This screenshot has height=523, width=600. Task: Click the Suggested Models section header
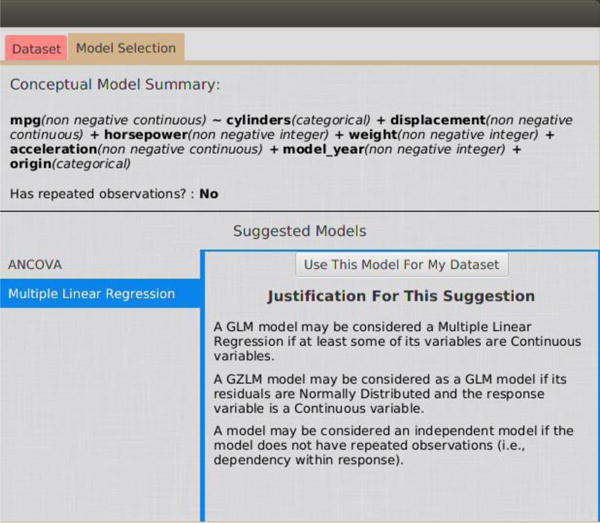coord(299,231)
